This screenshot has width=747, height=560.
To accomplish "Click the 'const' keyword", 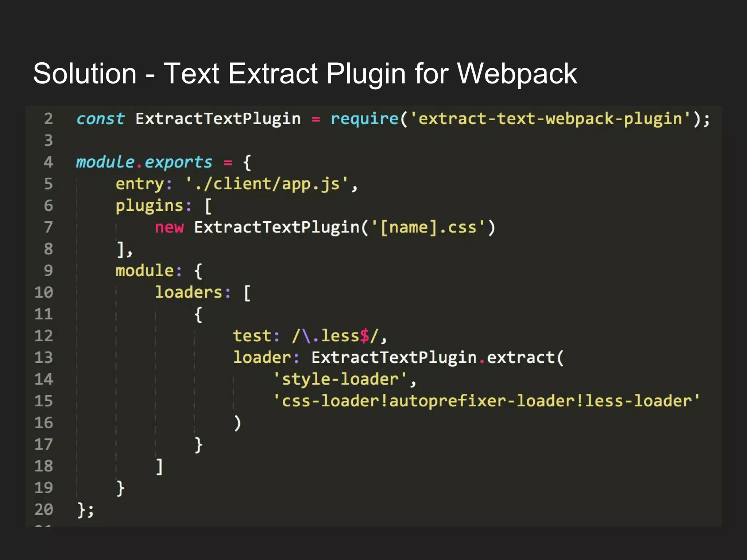I will 100,119.
